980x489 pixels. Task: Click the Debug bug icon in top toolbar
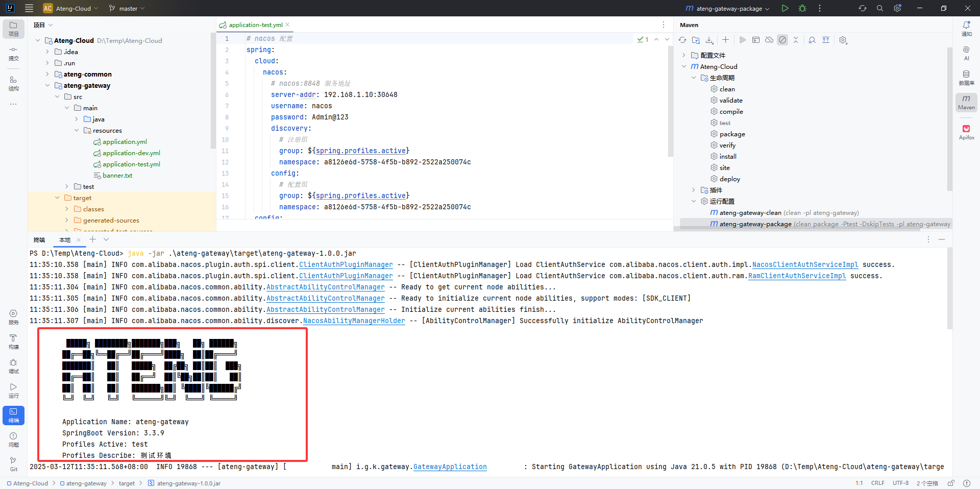pos(802,8)
